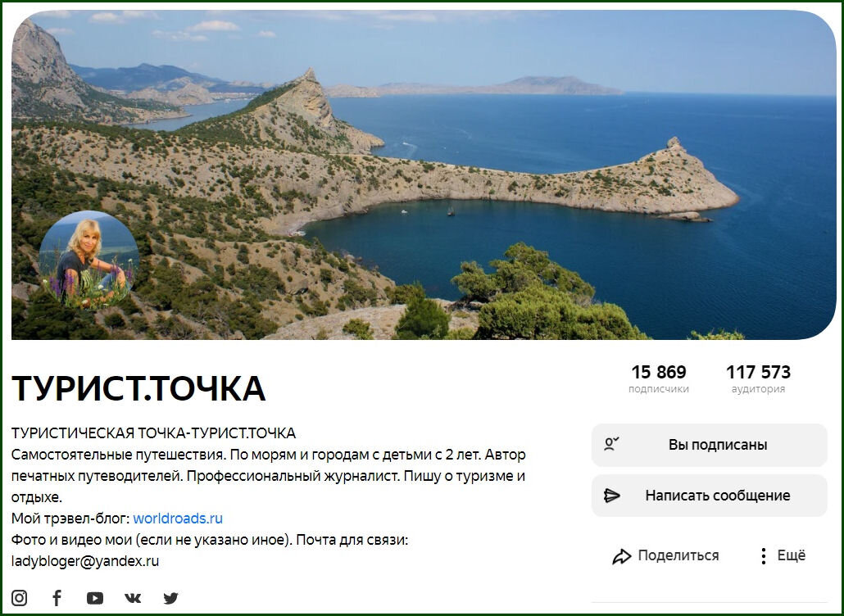Open the VK social icon

(133, 598)
